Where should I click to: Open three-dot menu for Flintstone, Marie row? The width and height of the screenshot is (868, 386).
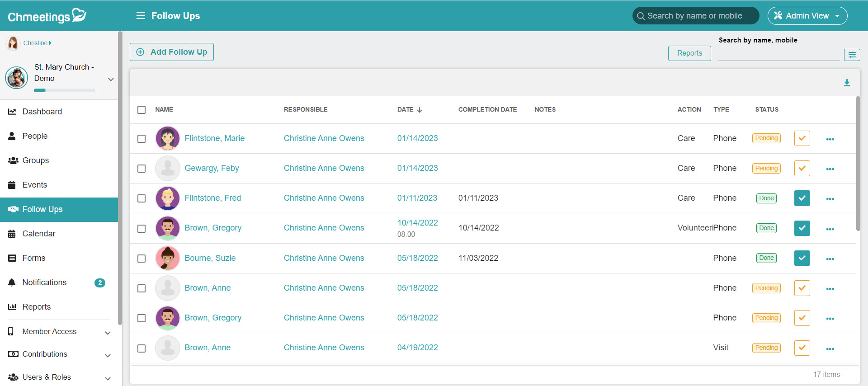click(830, 139)
